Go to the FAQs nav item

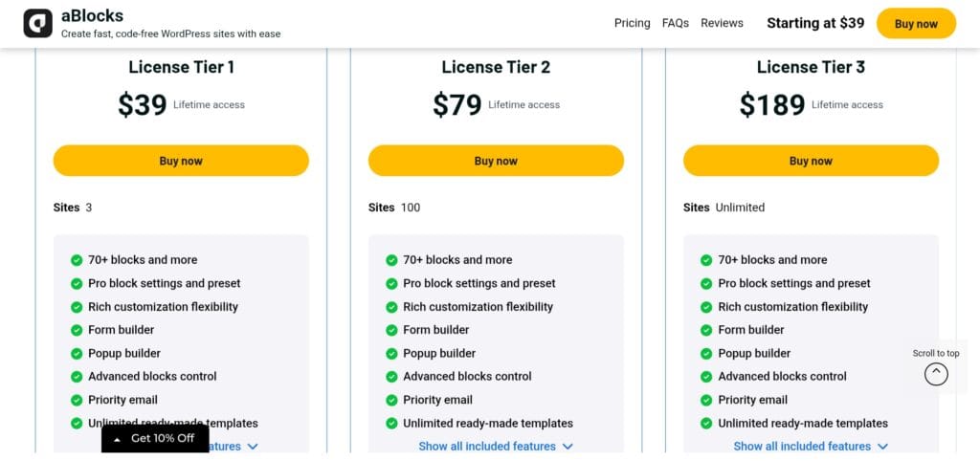(x=676, y=23)
